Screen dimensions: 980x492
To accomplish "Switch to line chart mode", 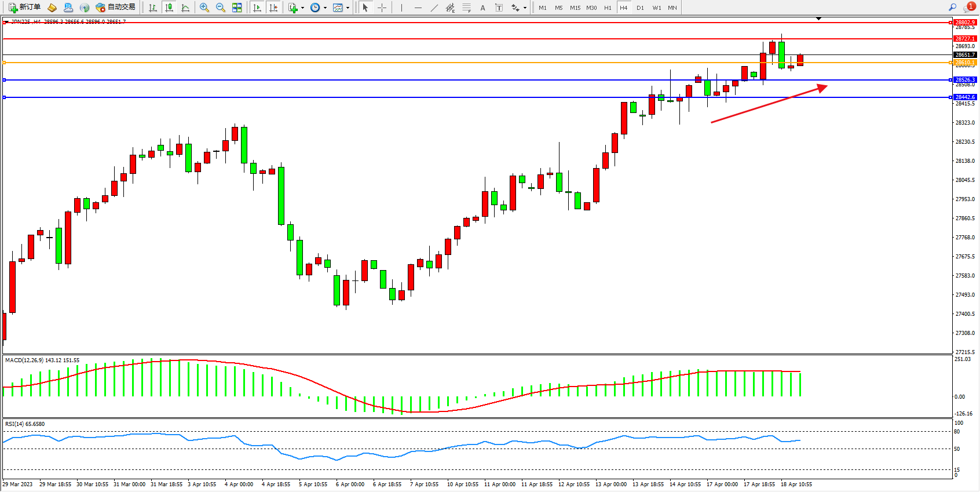I will click(185, 8).
